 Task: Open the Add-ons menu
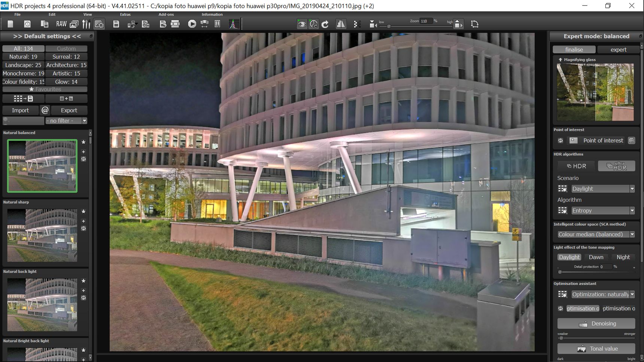[x=166, y=15]
